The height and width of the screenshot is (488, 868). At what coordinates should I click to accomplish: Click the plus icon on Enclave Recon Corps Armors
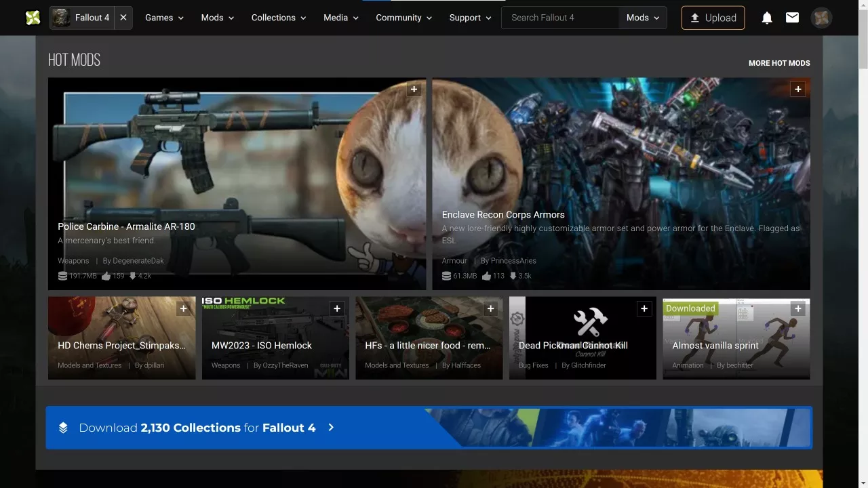797,89
